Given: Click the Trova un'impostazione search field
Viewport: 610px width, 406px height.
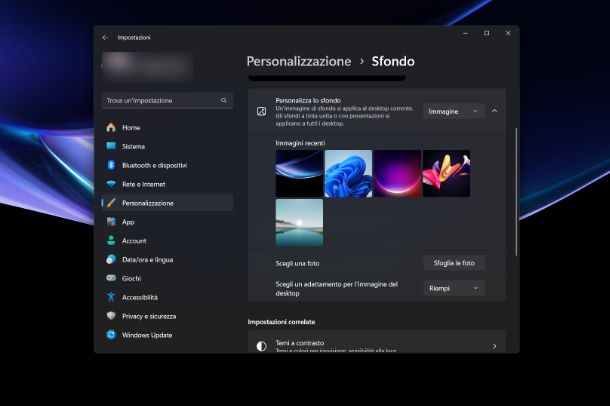Looking at the screenshot, I should (167, 100).
